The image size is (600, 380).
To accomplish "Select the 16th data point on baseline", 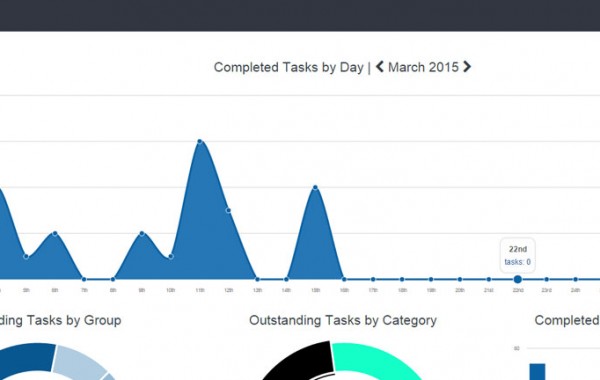I will click(x=344, y=279).
